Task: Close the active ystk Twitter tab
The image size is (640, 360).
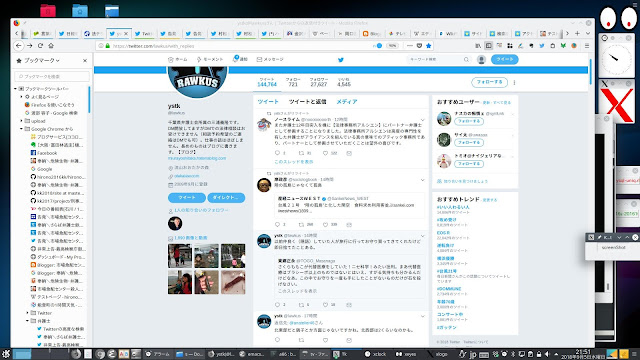Action: tap(126, 33)
